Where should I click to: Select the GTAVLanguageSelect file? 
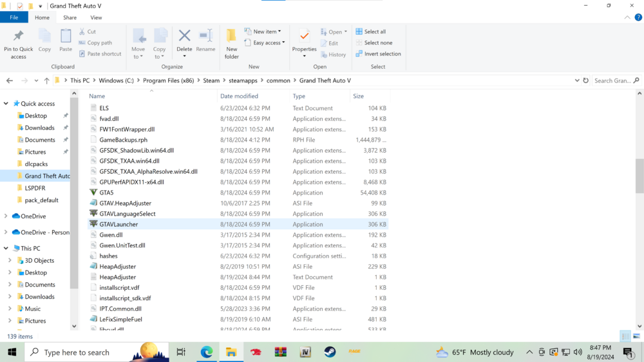tap(238, 214)
